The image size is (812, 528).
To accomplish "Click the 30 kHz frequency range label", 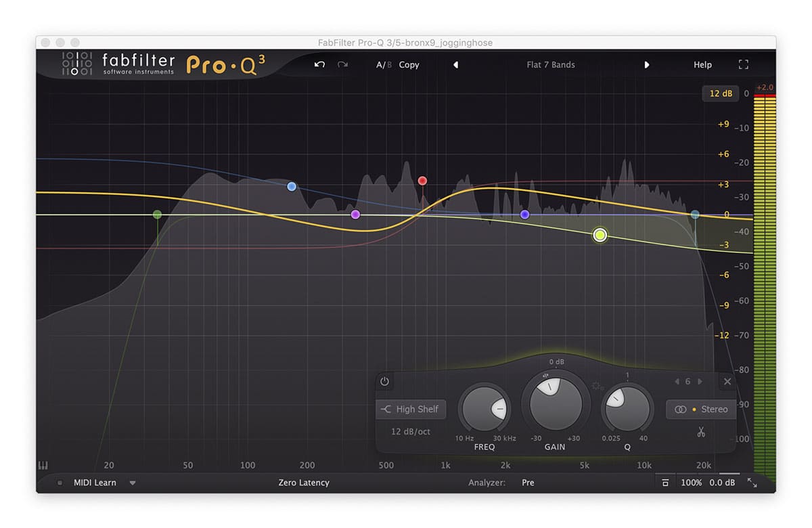I will pos(503,438).
